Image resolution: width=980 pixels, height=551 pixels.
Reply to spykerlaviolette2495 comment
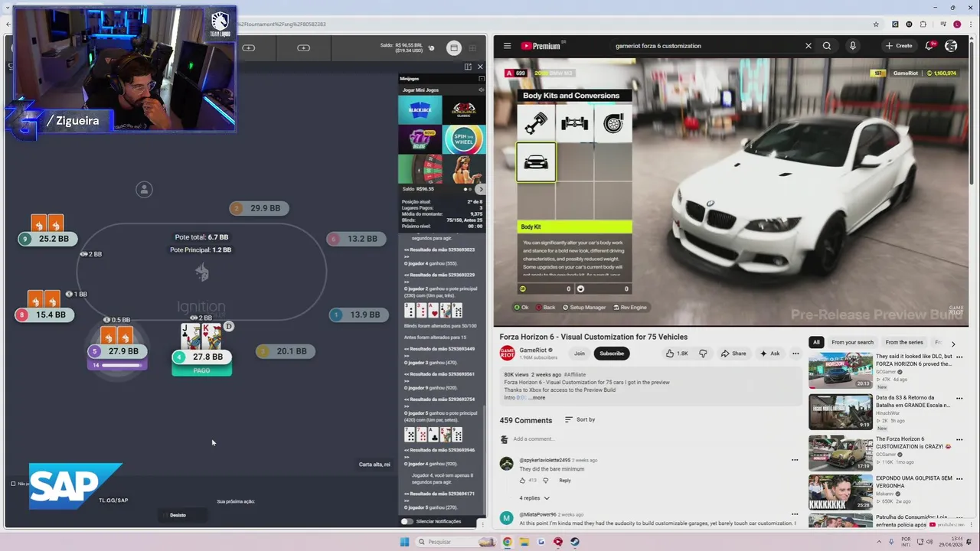(x=564, y=481)
